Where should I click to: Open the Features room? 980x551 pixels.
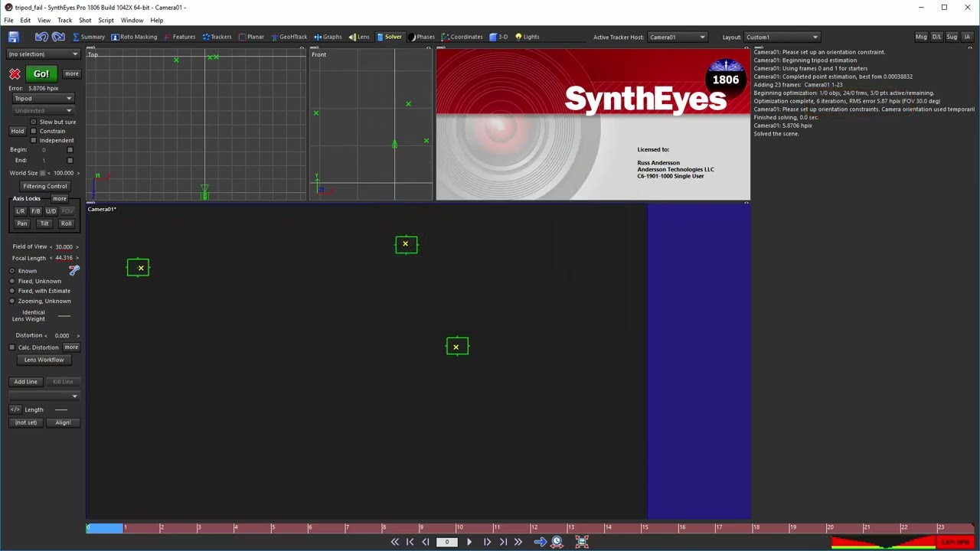(x=180, y=37)
